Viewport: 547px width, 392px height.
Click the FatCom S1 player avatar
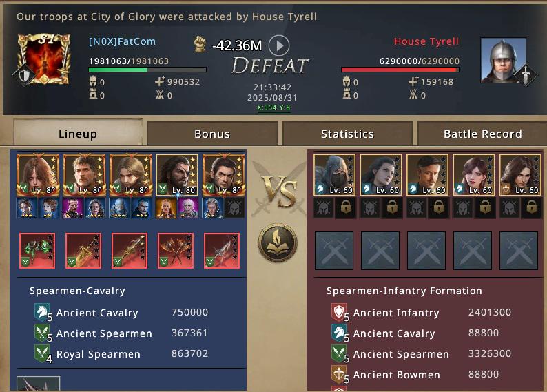43,59
